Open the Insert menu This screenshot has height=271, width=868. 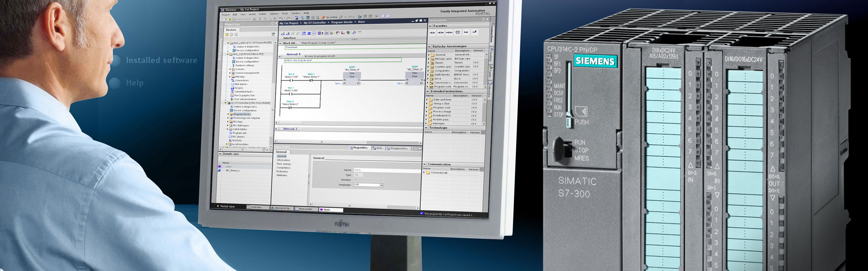pyautogui.click(x=252, y=14)
